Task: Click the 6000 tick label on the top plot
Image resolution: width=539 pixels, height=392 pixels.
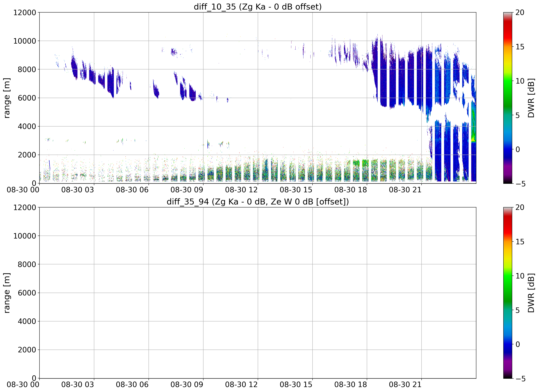Action: [x=27, y=98]
